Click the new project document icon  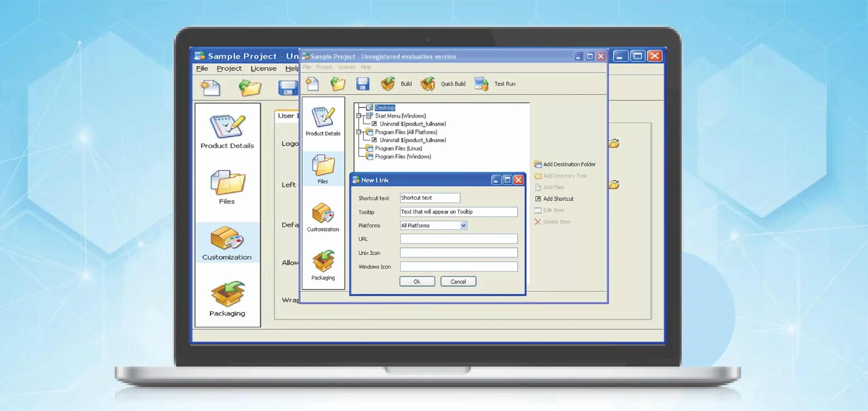tap(312, 84)
